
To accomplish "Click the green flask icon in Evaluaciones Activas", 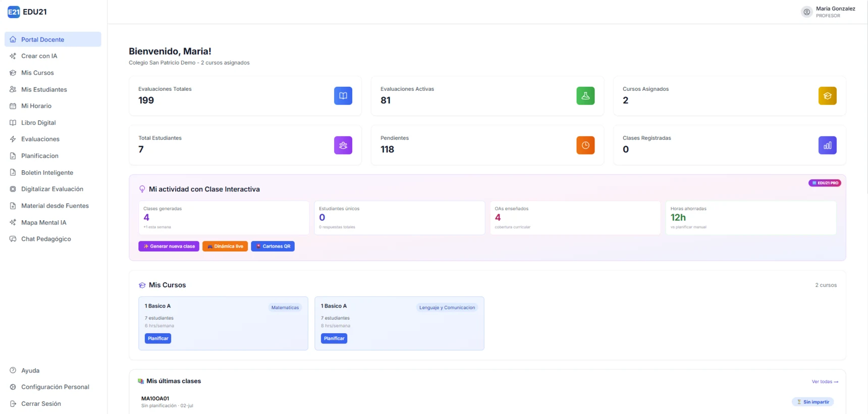I will pyautogui.click(x=585, y=96).
